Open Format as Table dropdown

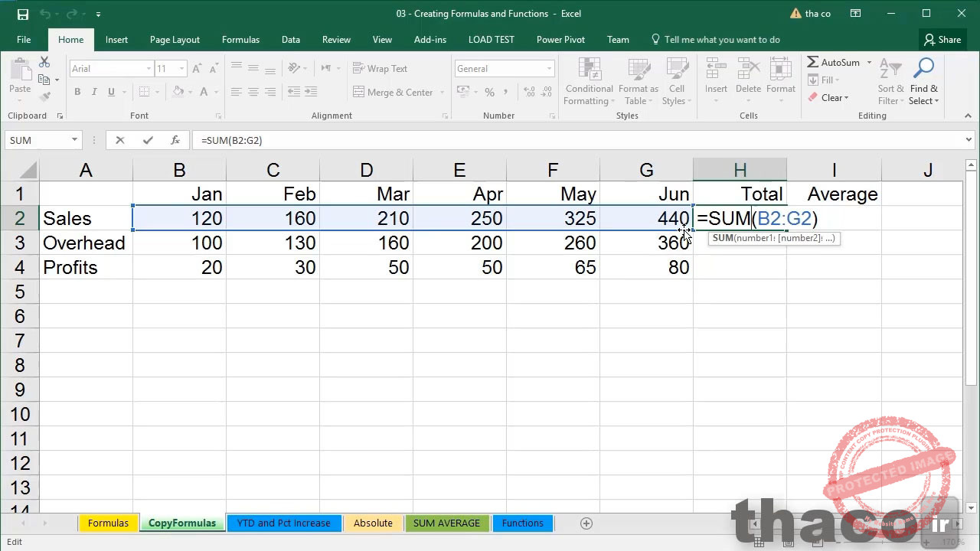[639, 83]
